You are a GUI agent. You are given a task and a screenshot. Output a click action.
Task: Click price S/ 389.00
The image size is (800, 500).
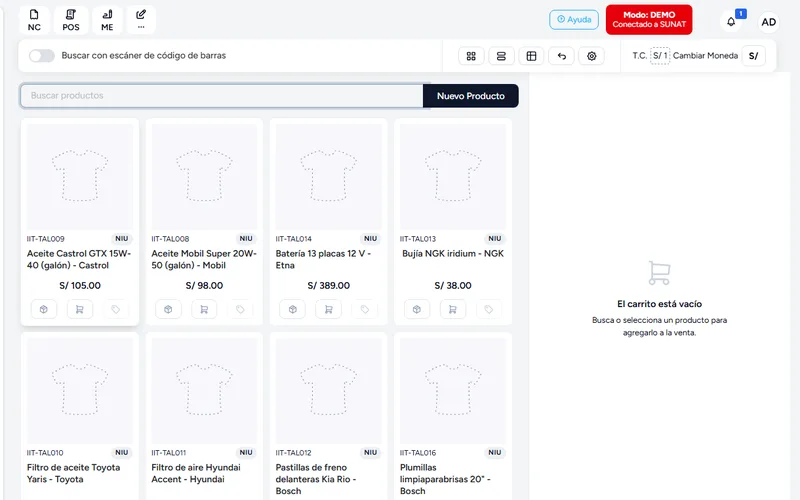(x=329, y=286)
